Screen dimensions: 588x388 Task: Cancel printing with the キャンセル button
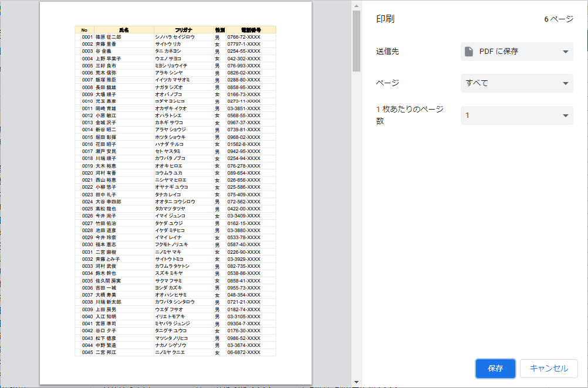pyautogui.click(x=549, y=369)
